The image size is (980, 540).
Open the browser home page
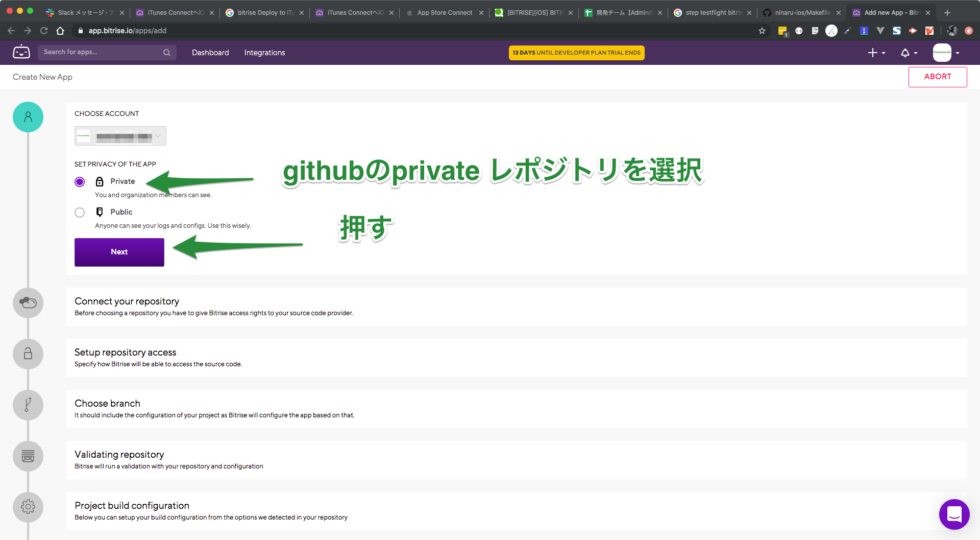pyautogui.click(x=60, y=31)
